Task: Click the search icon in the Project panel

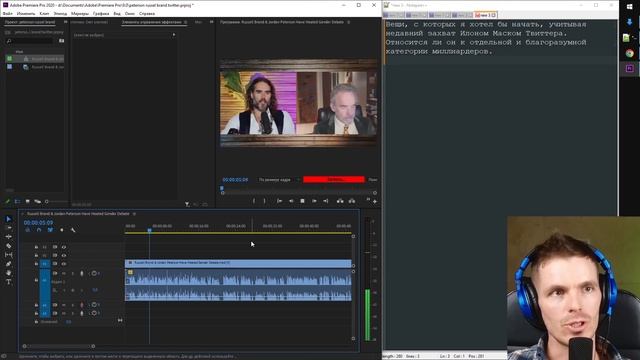Action: click(x=9, y=41)
